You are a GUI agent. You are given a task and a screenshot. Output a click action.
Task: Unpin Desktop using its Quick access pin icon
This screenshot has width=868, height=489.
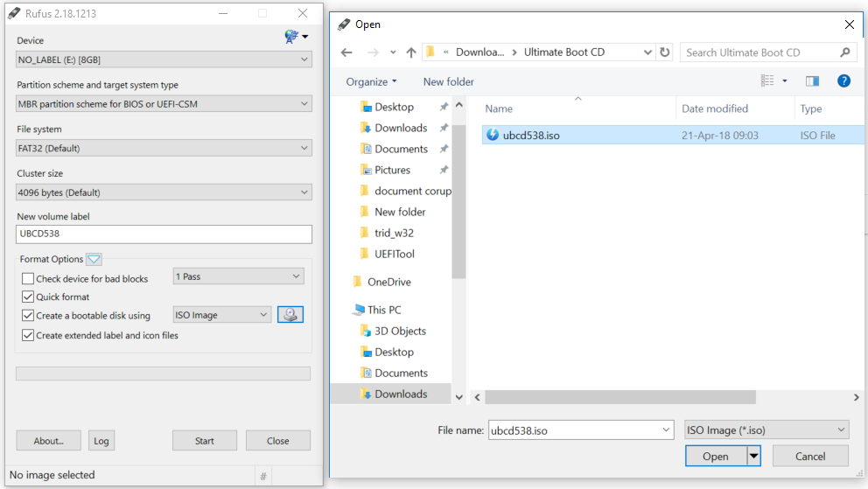[444, 107]
